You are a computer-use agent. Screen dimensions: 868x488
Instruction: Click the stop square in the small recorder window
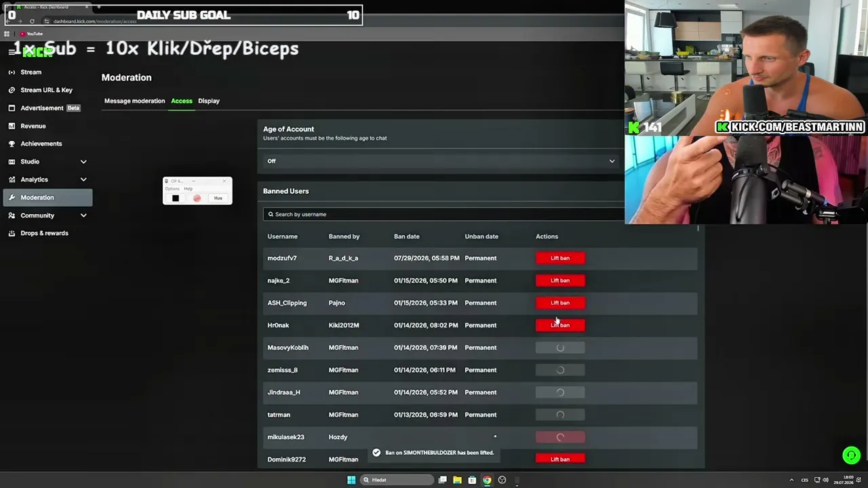(176, 198)
